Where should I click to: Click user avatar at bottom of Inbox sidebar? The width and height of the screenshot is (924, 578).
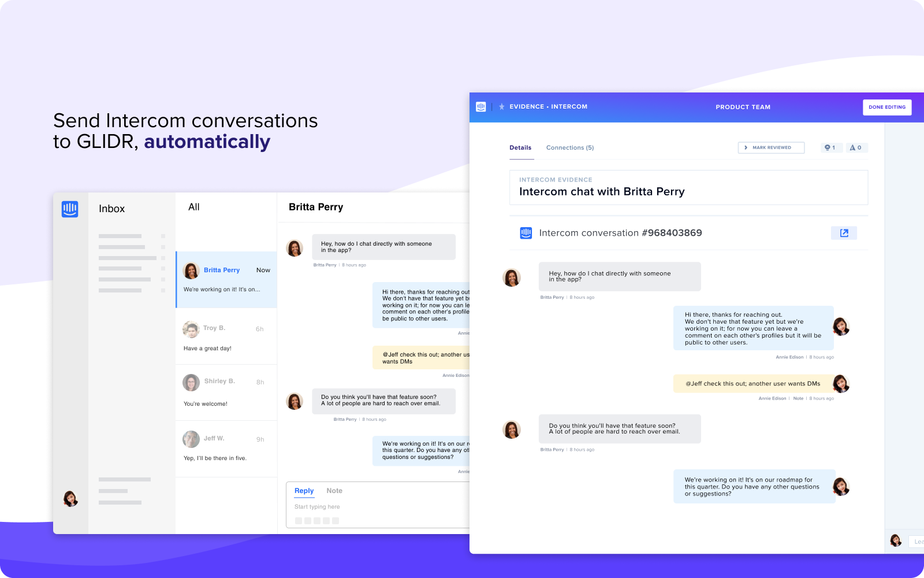tap(70, 498)
